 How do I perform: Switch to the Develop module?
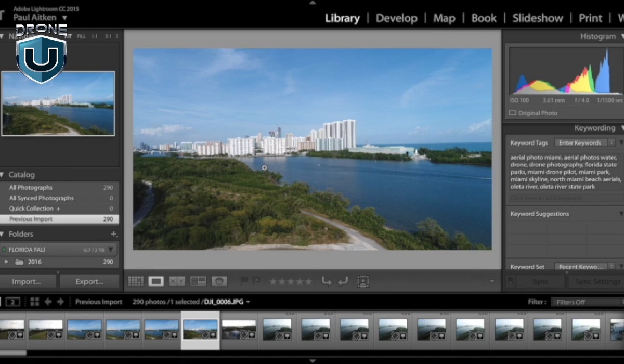pos(396,18)
